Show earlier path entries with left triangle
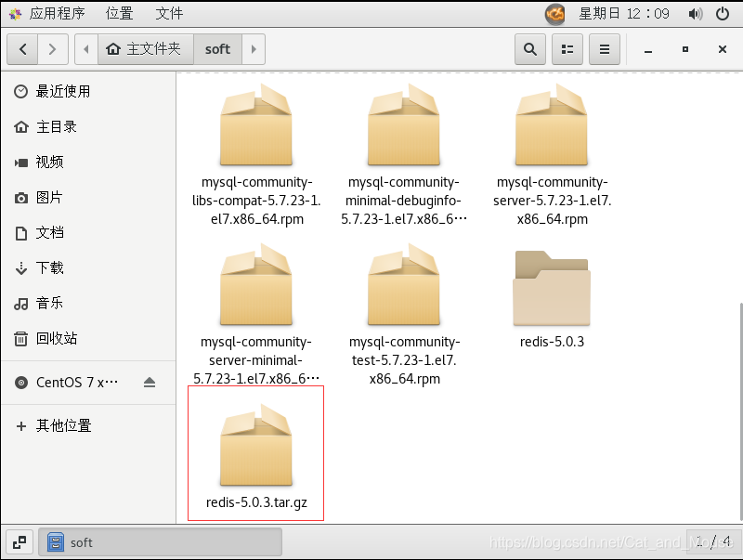The image size is (743, 560). (86, 49)
